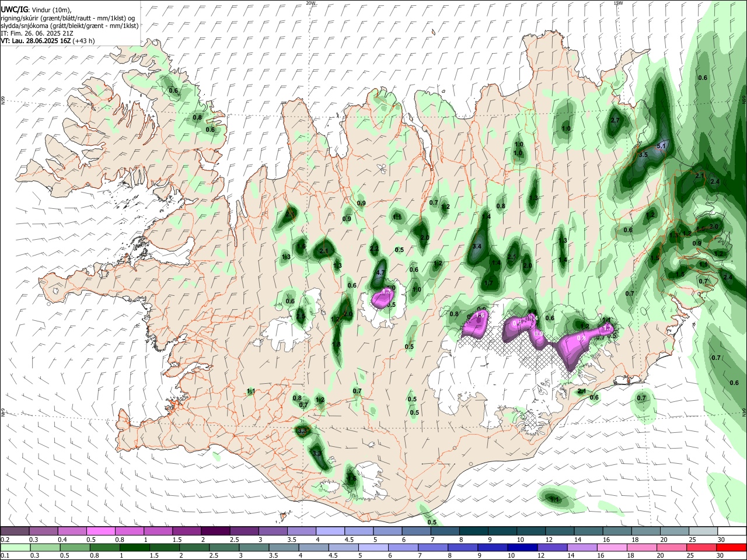The width and height of the screenshot is (747, 560).
Task: Click the dark purple 2 swatch in snow scale
Action: pos(215,531)
